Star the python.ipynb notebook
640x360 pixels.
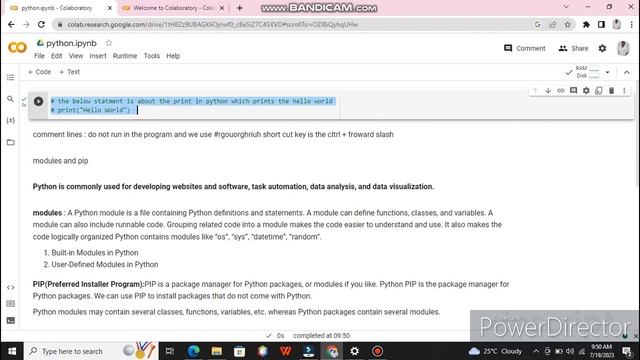(109, 43)
